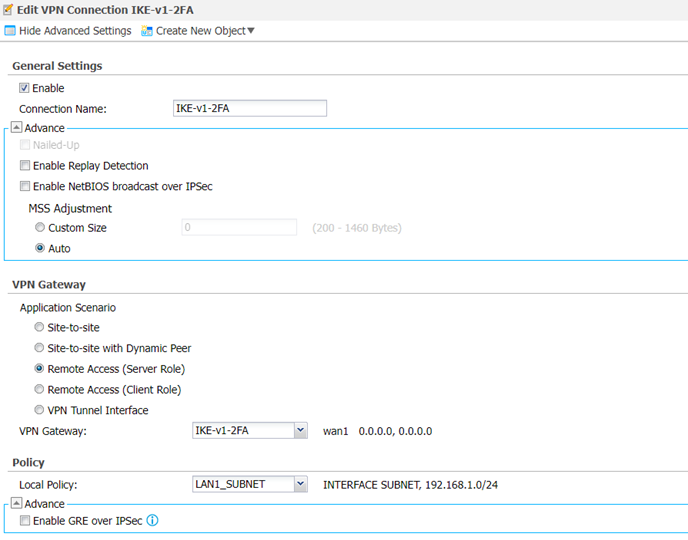
Task: Choose Site-to-site application scenario
Action: pyautogui.click(x=40, y=327)
